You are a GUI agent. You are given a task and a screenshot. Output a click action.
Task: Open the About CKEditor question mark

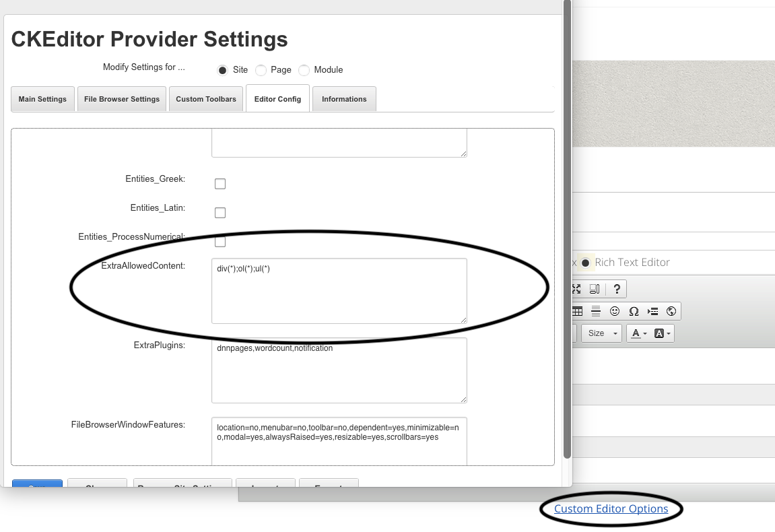pos(617,290)
